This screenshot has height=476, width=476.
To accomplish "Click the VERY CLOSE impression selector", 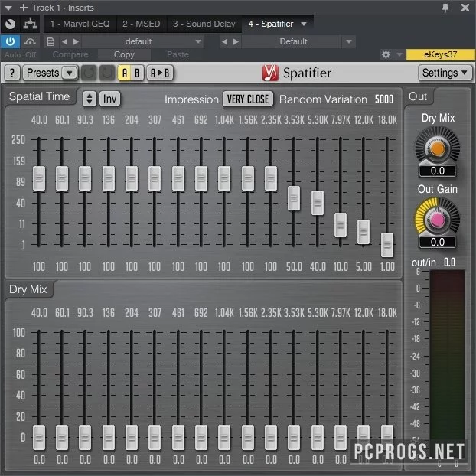I will click(x=248, y=99).
